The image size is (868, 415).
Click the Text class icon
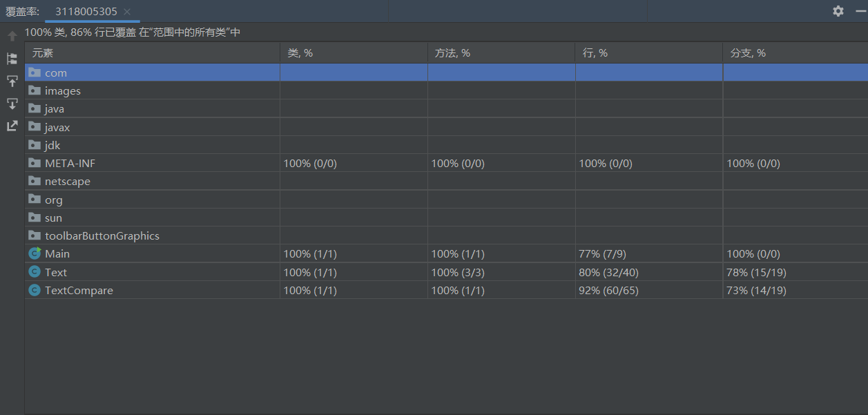pos(35,272)
